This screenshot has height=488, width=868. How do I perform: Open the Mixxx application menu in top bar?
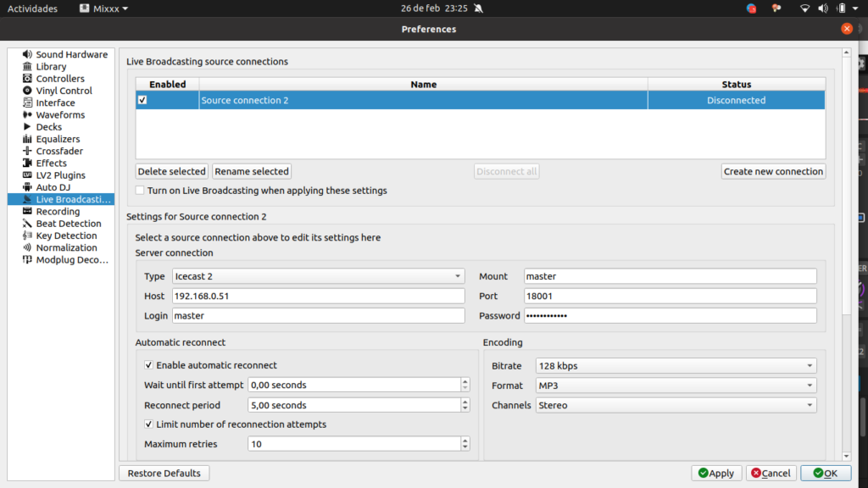point(103,8)
